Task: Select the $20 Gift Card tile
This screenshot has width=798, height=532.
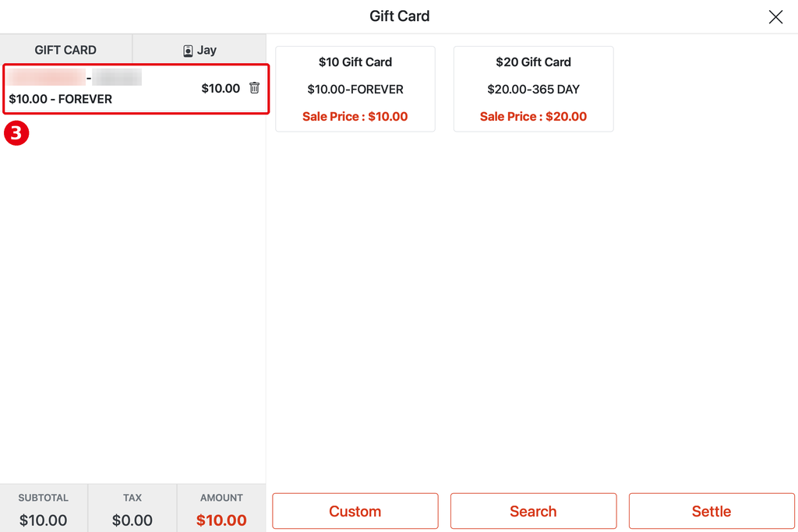Action: point(533,89)
